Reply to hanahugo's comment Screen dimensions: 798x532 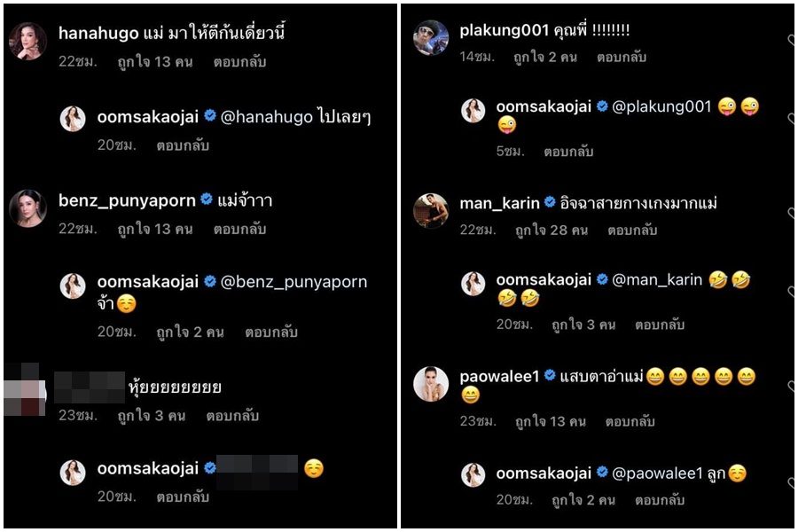pos(239,62)
